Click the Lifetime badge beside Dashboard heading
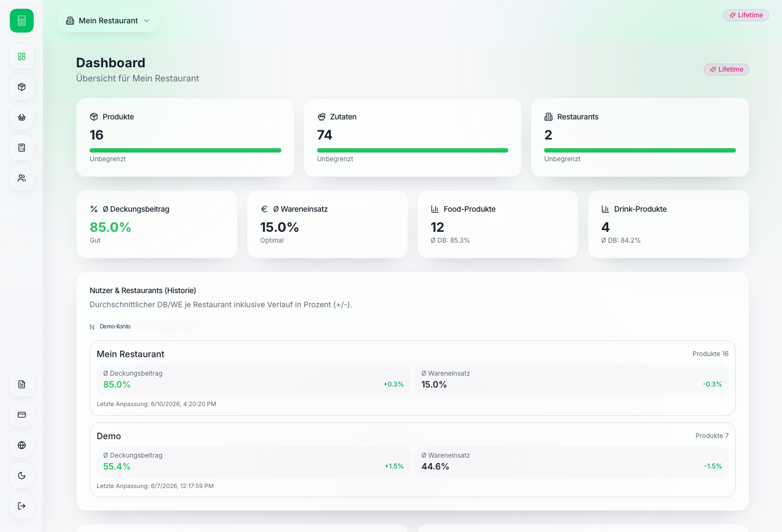The width and height of the screenshot is (782, 532). tap(727, 69)
